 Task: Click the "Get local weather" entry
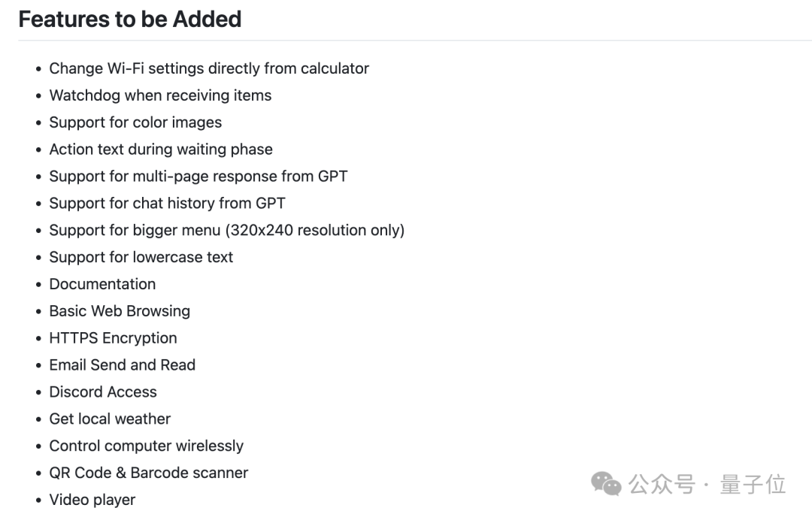point(110,419)
